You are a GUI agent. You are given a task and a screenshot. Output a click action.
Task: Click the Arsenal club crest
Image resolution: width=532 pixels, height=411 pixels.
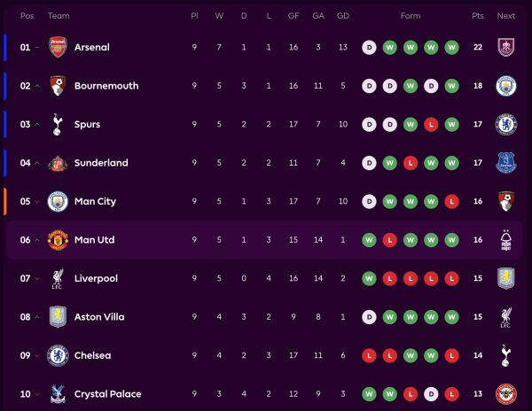(58, 47)
